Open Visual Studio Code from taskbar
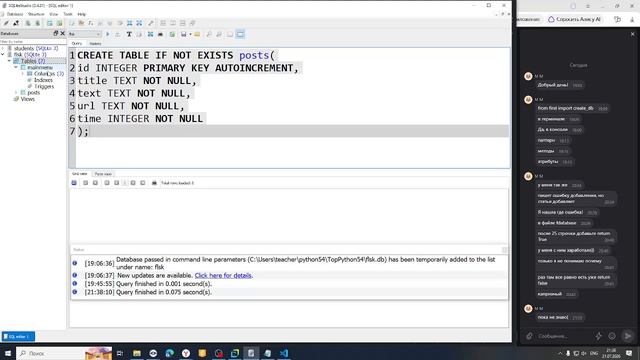This screenshot has width=640, height=360. click(x=284, y=353)
